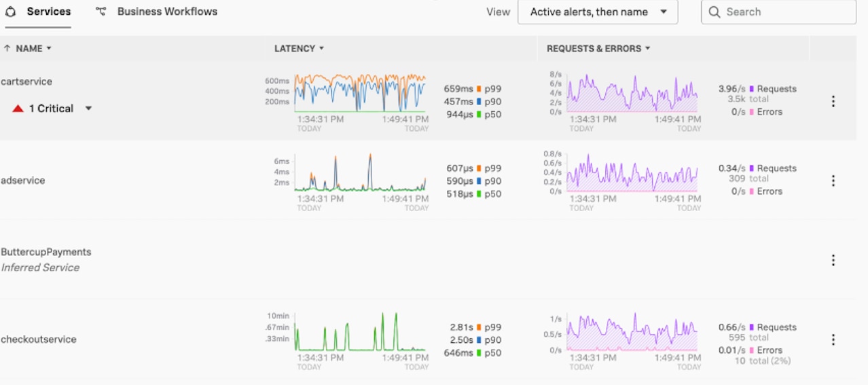
Task: Click the orange p99 swatch for cartservice
Action: [x=479, y=89]
